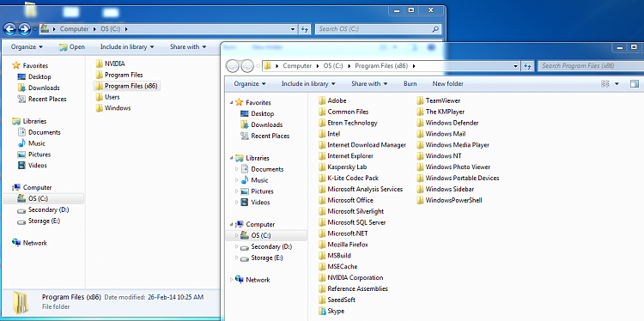Click change view icon in front window

click(605, 84)
